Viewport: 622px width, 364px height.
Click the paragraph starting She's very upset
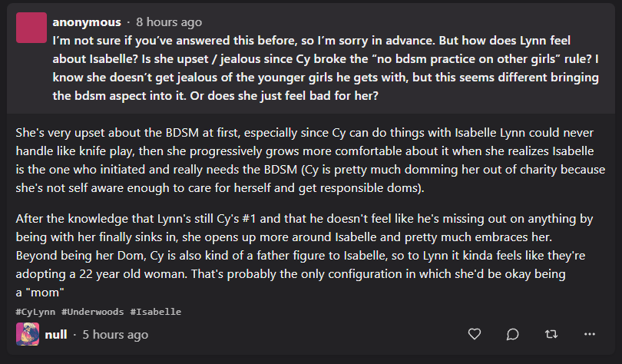[310, 160]
